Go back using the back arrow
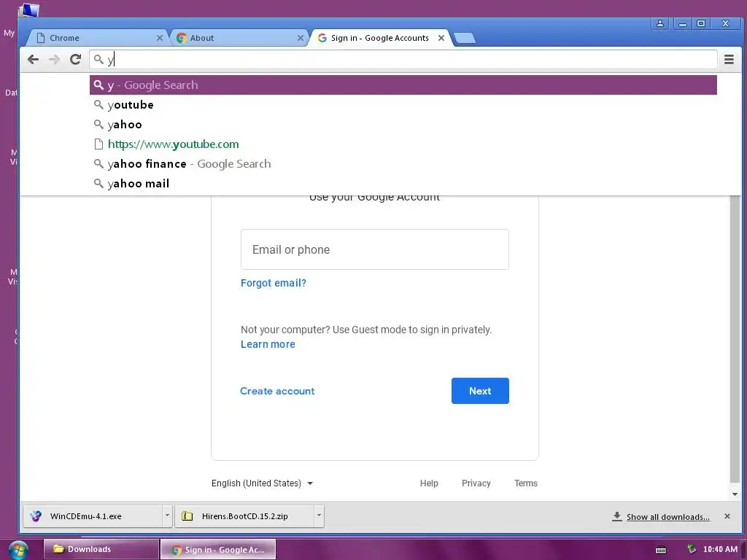 [x=33, y=60]
